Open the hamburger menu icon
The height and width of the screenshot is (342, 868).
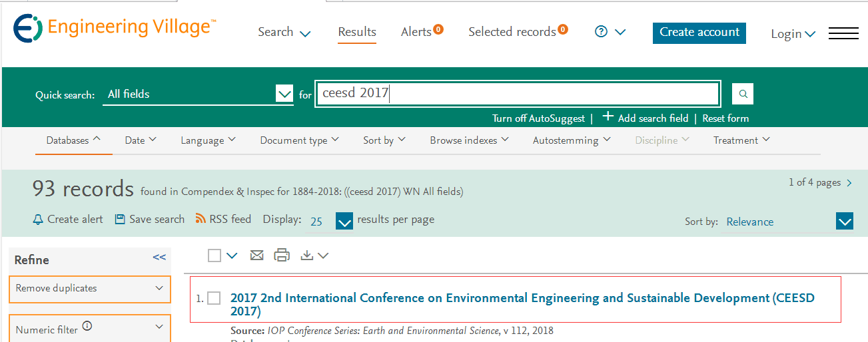(843, 33)
